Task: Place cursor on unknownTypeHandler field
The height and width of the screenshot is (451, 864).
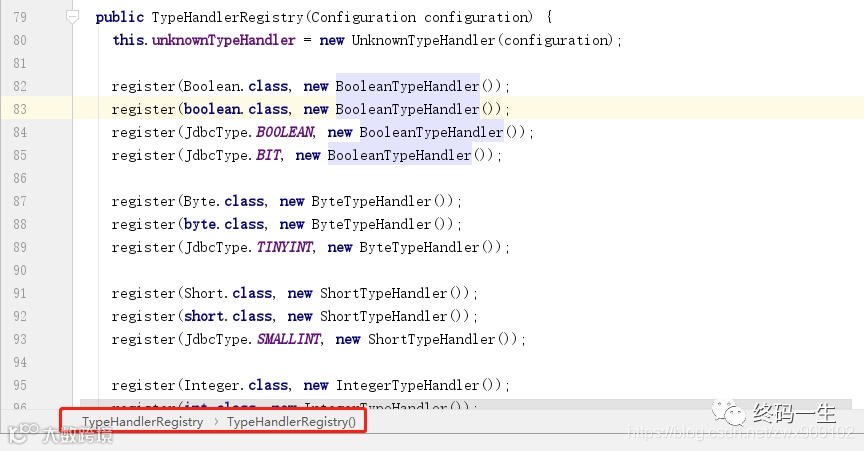Action: [x=224, y=40]
